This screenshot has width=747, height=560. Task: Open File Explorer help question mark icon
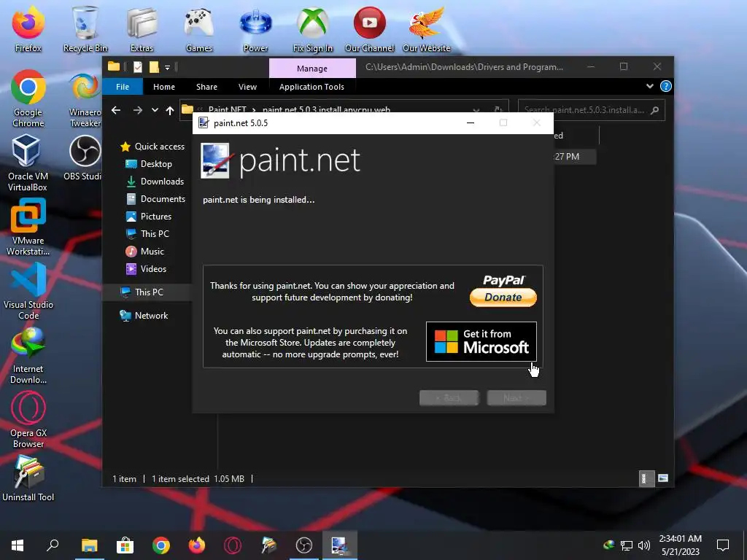[x=666, y=86]
